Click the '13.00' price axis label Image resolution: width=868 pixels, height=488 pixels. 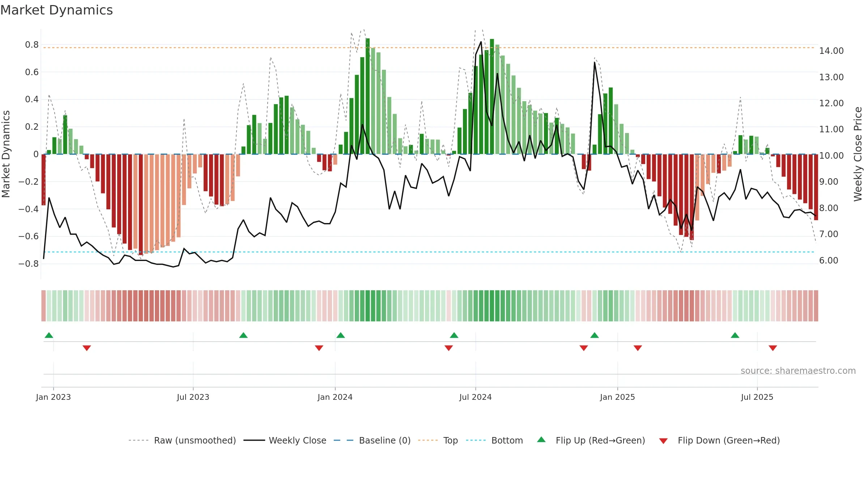831,77
